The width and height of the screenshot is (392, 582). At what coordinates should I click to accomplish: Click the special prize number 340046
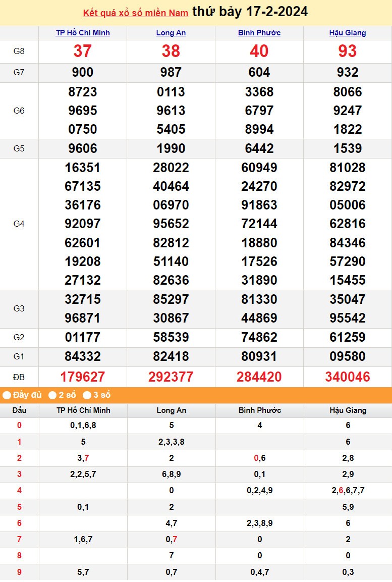tap(348, 377)
